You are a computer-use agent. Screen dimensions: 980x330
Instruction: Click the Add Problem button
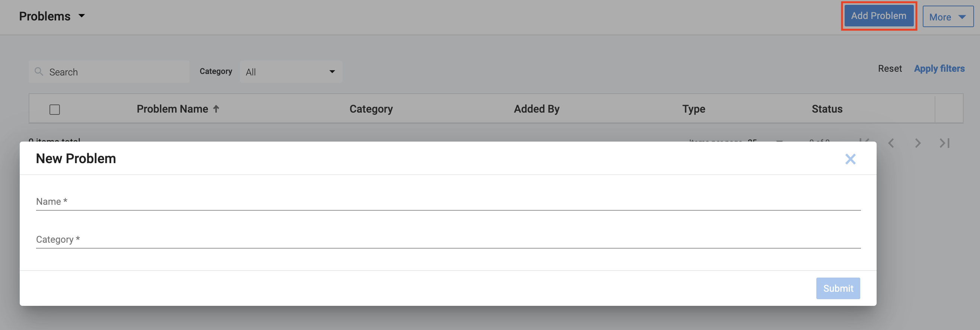tap(878, 16)
